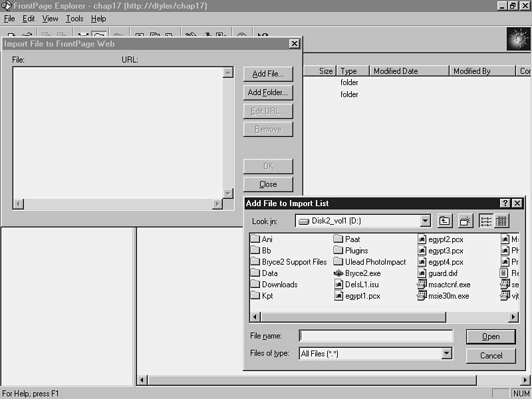This screenshot has width=532, height=399.
Task: Select the Bb folder
Action: tap(261, 251)
